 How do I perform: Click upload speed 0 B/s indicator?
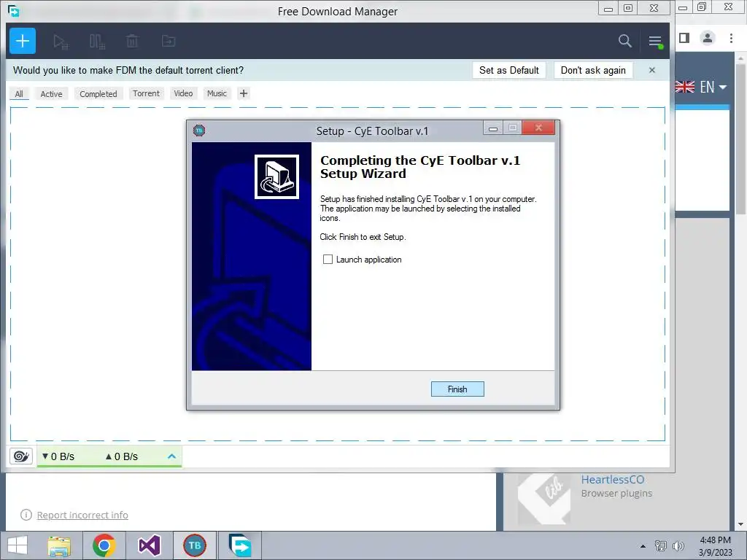122,456
